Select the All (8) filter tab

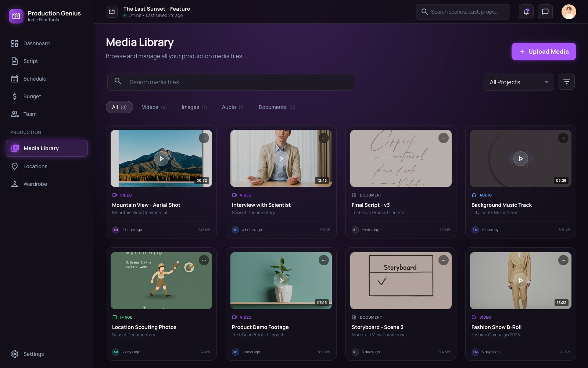pos(119,107)
